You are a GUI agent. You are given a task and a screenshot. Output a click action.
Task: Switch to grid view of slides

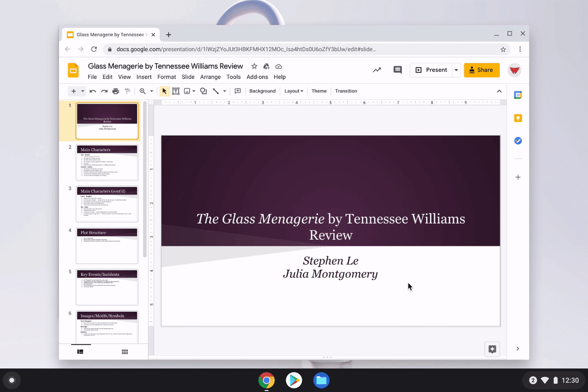tap(125, 351)
